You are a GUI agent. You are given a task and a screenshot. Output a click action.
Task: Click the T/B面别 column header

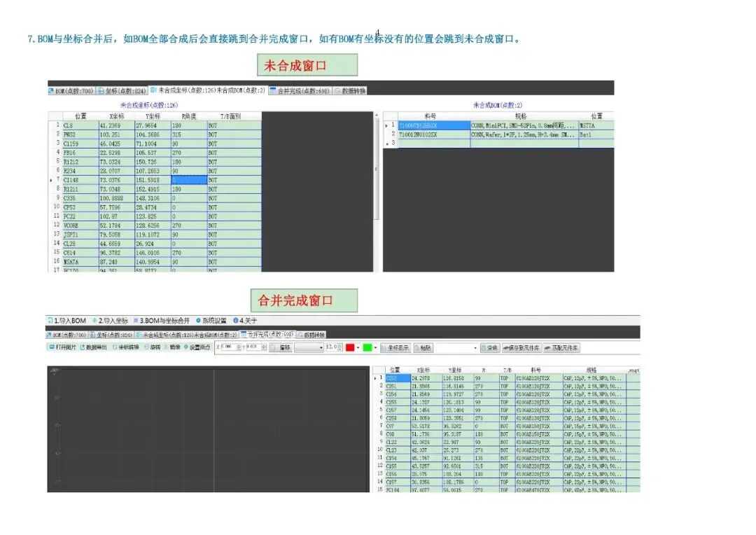(x=230, y=116)
